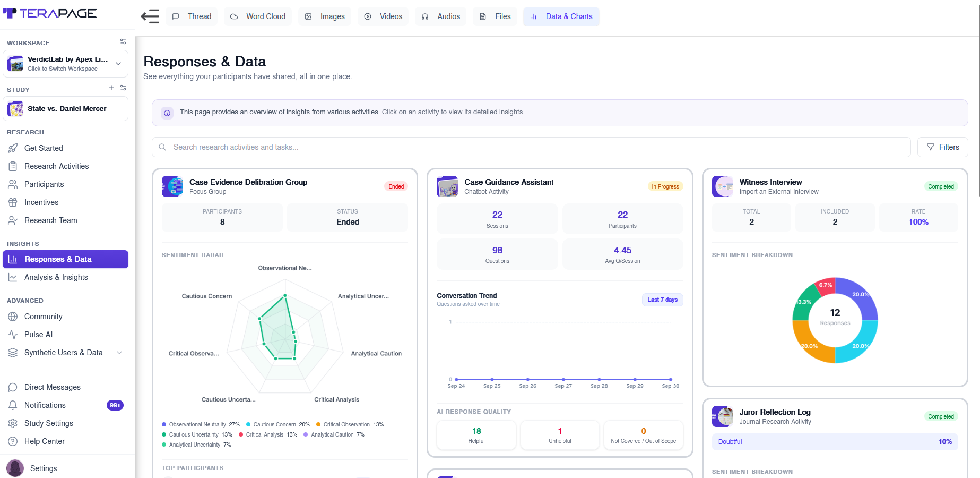Click the Doubtful 10% progress bar
The height and width of the screenshot is (478, 980).
click(x=835, y=442)
